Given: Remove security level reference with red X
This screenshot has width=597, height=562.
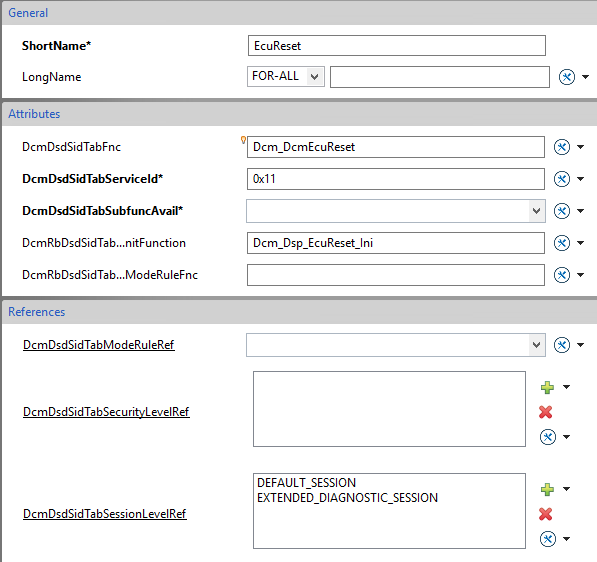Looking at the screenshot, I should [x=546, y=412].
